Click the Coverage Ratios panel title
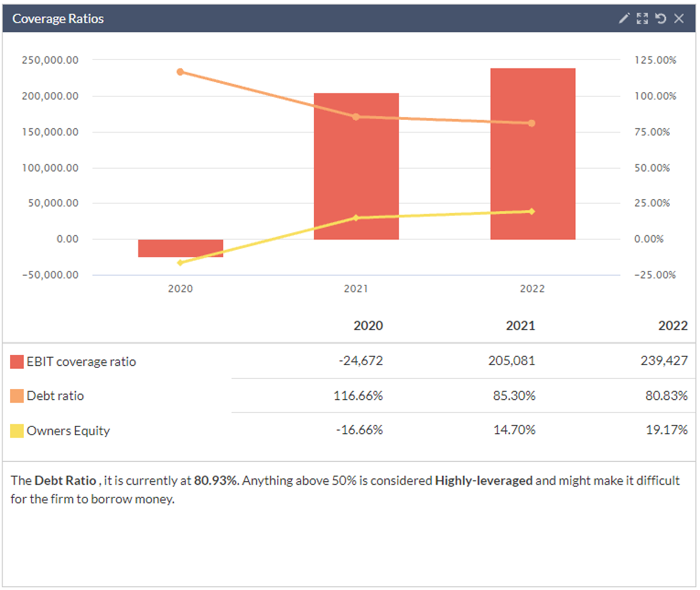Viewport: 700px width, 590px height. [58, 19]
